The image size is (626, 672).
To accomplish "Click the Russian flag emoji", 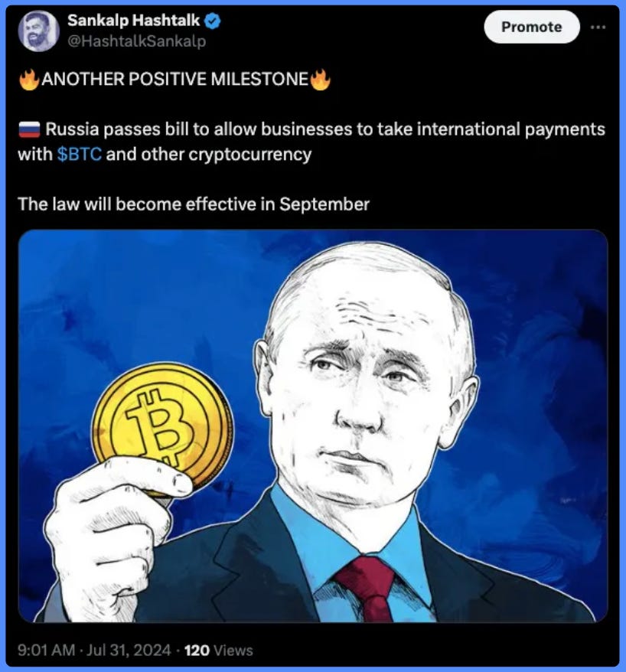I will coord(29,129).
